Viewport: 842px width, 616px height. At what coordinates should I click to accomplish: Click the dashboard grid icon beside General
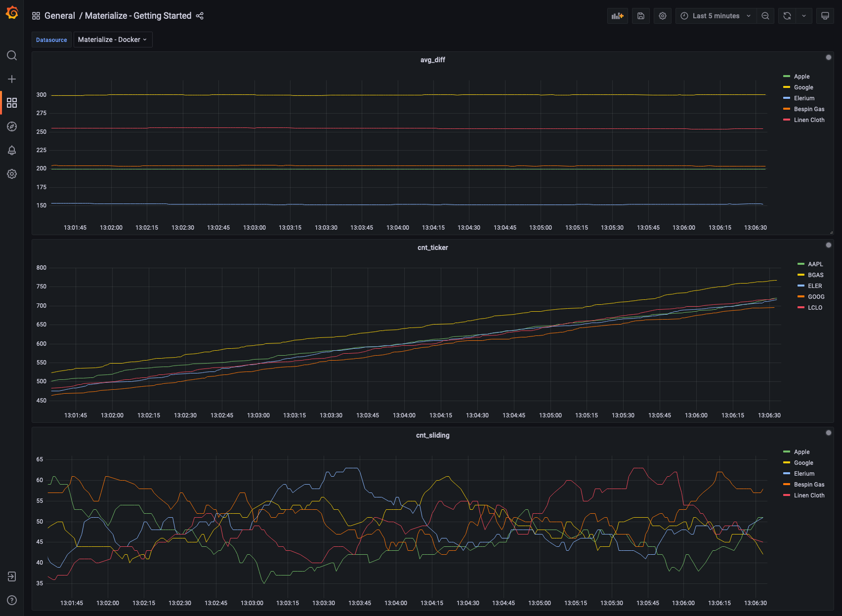point(36,16)
